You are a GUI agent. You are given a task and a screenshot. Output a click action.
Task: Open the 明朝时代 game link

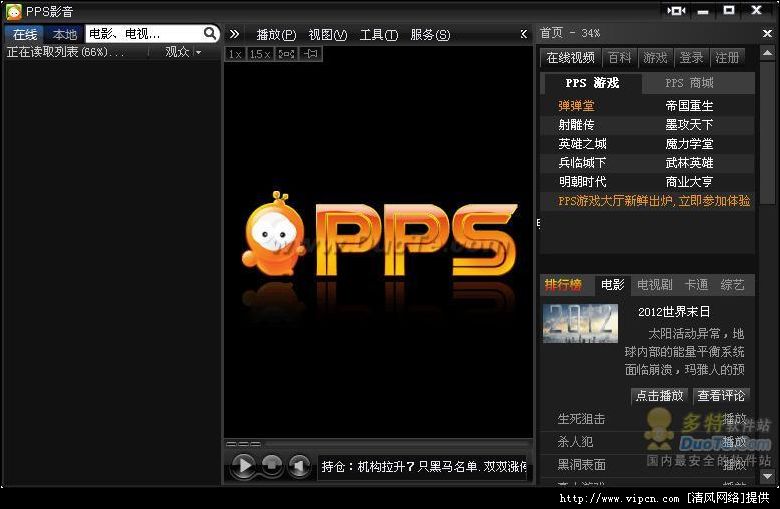coord(582,182)
